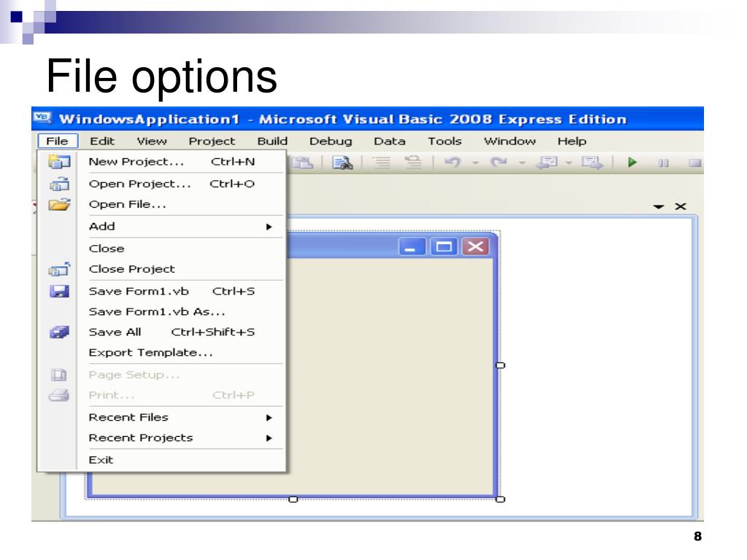
Task: Open the Tools menu
Action: click(x=444, y=141)
